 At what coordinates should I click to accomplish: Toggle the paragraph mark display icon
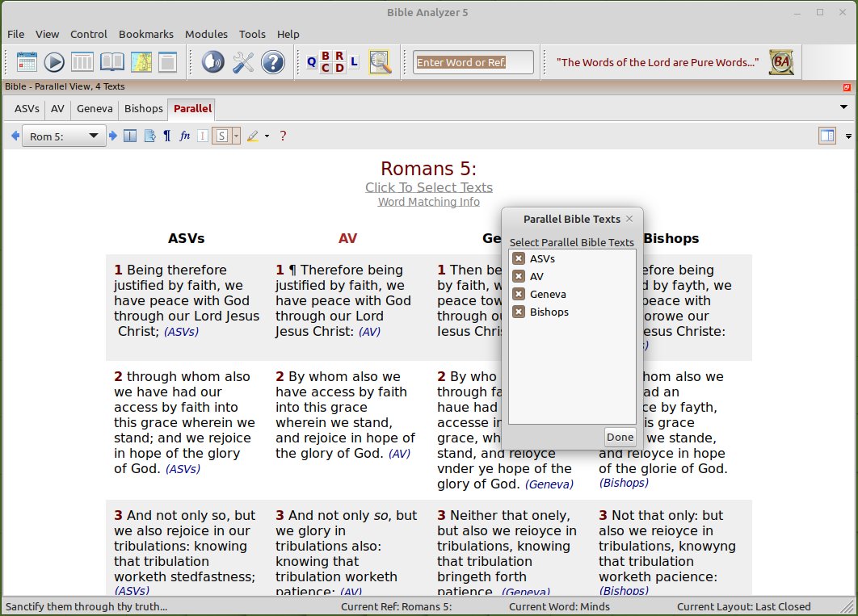[167, 136]
